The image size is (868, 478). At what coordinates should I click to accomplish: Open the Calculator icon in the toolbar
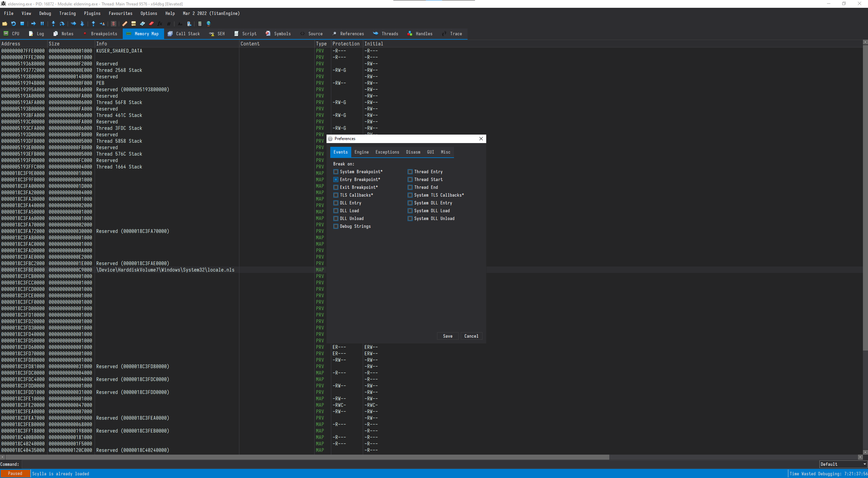200,24
